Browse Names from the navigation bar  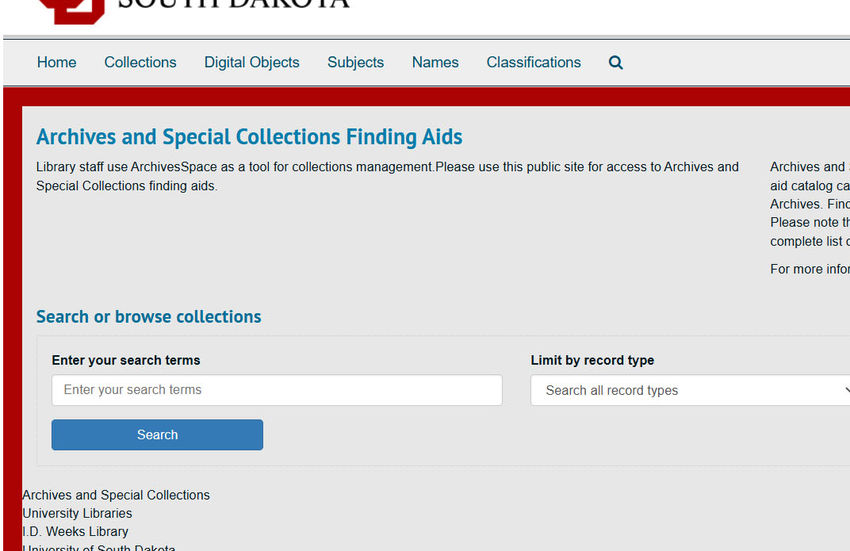435,62
